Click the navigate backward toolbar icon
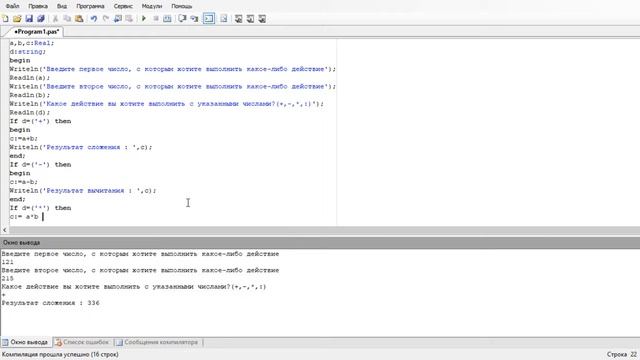Viewport: 640px width, 360px height. 118,18
